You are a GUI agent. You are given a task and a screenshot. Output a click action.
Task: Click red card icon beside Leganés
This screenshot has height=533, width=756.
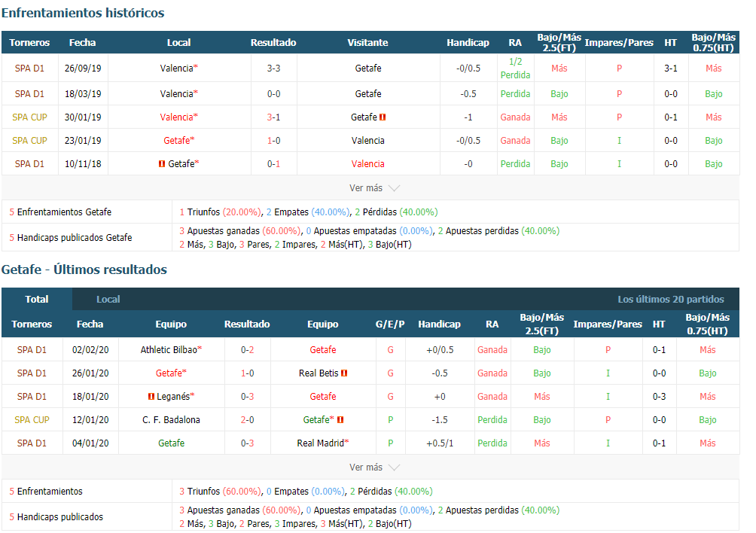(x=151, y=397)
